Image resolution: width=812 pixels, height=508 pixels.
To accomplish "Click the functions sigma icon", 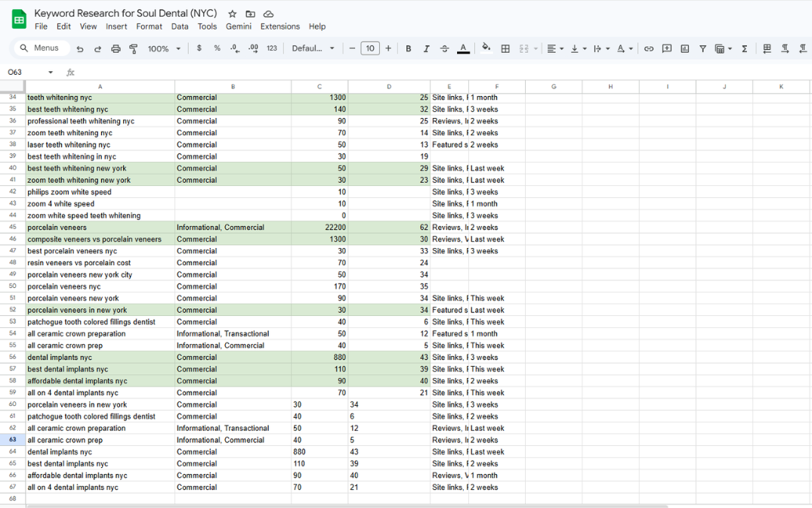I will pyautogui.click(x=744, y=48).
